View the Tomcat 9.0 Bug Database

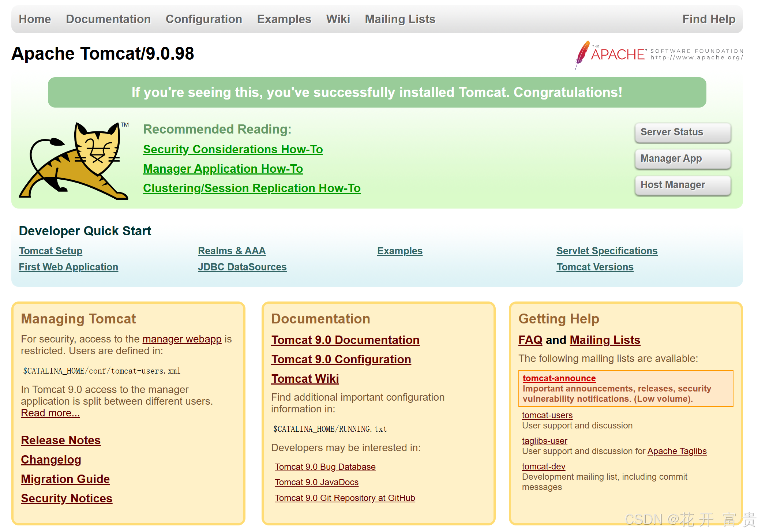pos(325,467)
